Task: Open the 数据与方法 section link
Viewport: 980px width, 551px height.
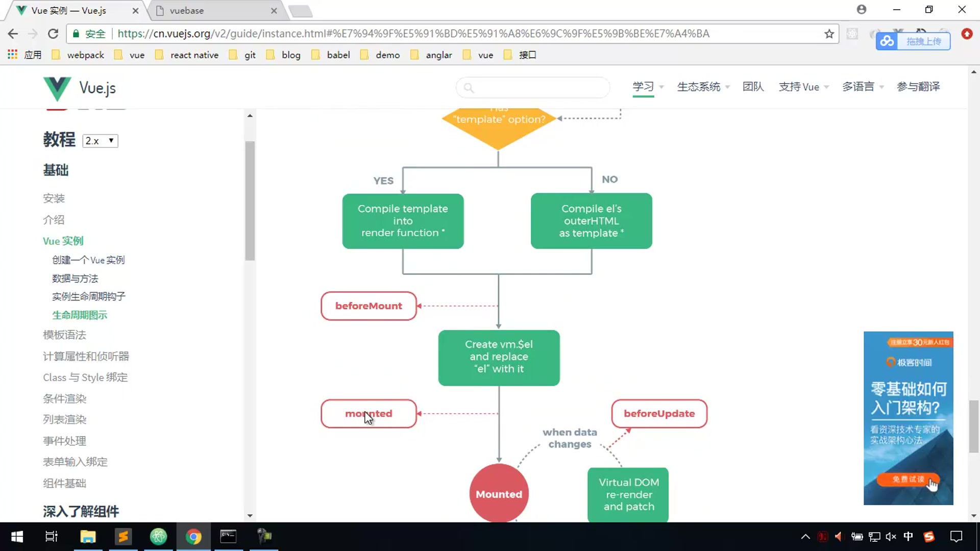Action: coord(75,279)
